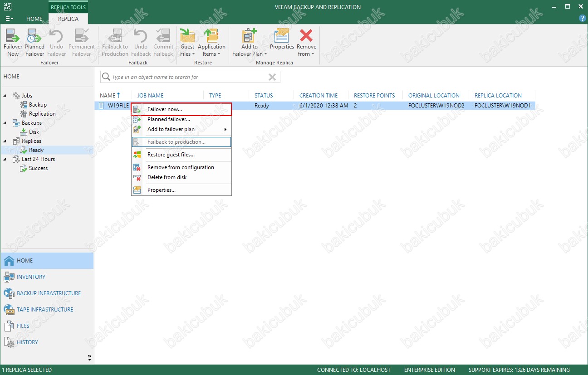Click the search field for object name

(x=191, y=77)
